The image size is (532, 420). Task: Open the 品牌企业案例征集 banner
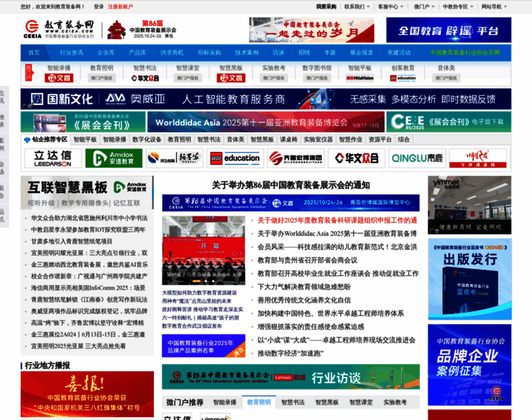[470, 365]
